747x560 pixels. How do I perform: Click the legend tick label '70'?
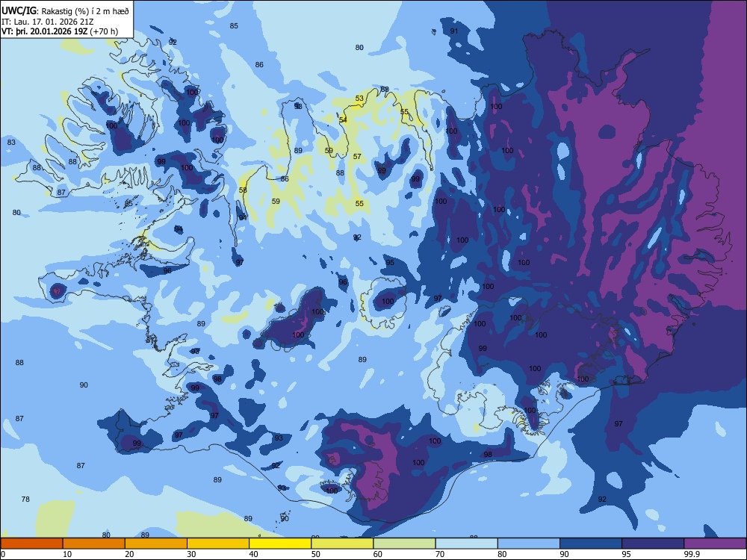point(440,554)
